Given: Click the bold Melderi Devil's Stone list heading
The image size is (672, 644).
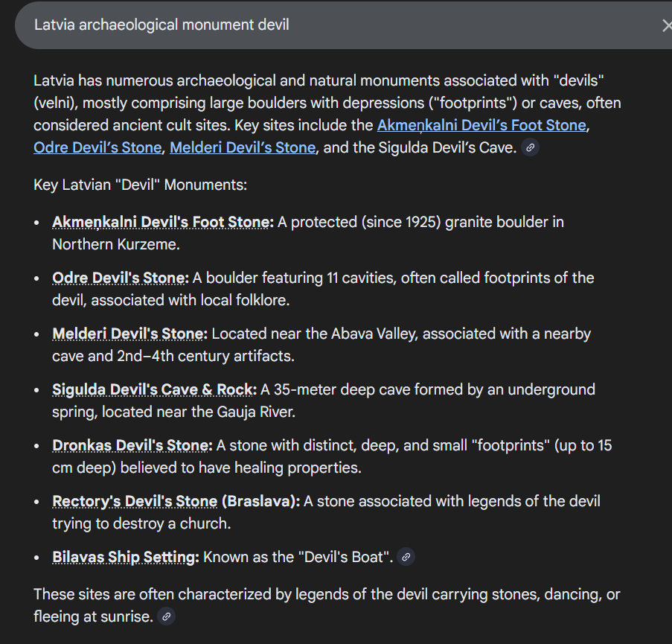Looking at the screenshot, I should (x=129, y=334).
